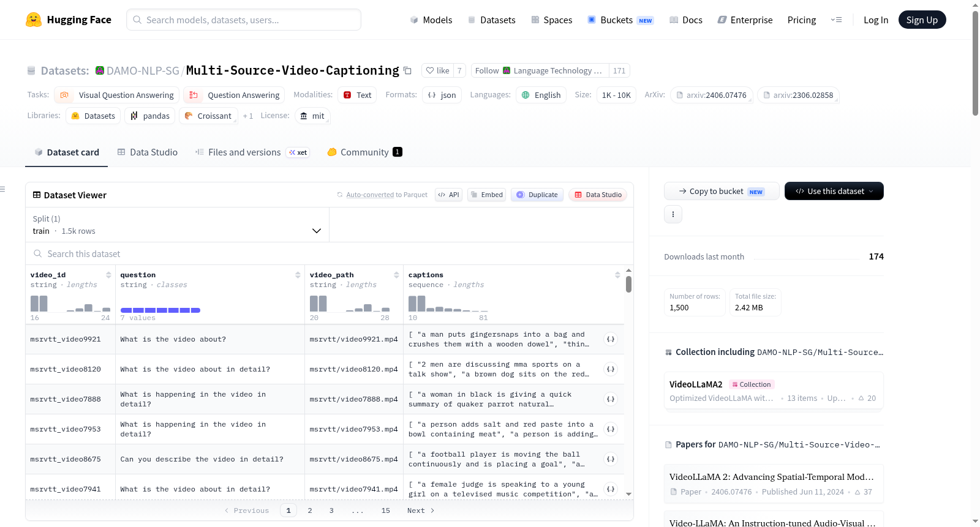Open the Pricing page link
980x527 pixels.
tap(802, 20)
